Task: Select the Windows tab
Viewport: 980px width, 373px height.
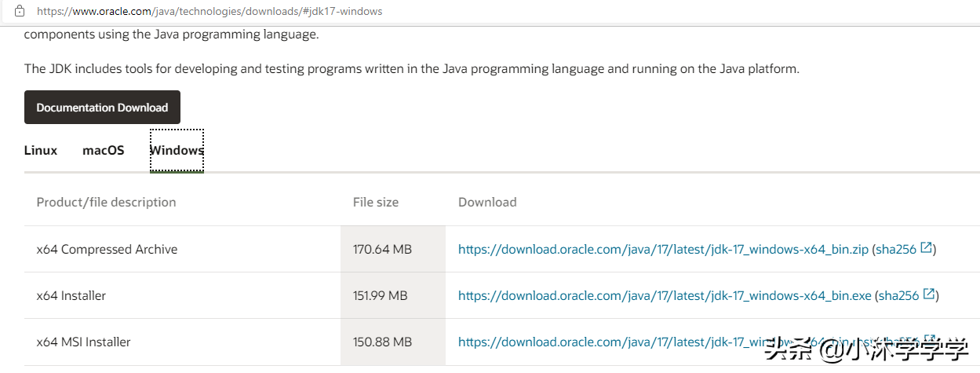Action: (x=177, y=150)
